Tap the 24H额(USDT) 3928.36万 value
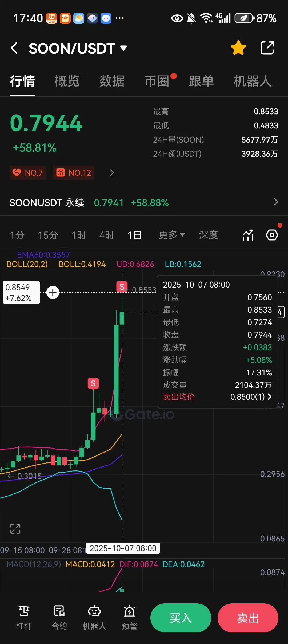Screen dimensions: 288x644 260,154
